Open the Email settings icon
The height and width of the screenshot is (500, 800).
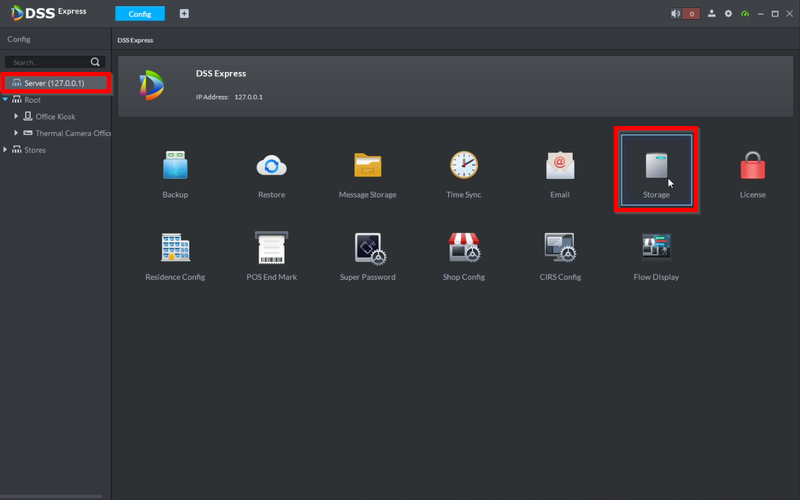560,165
